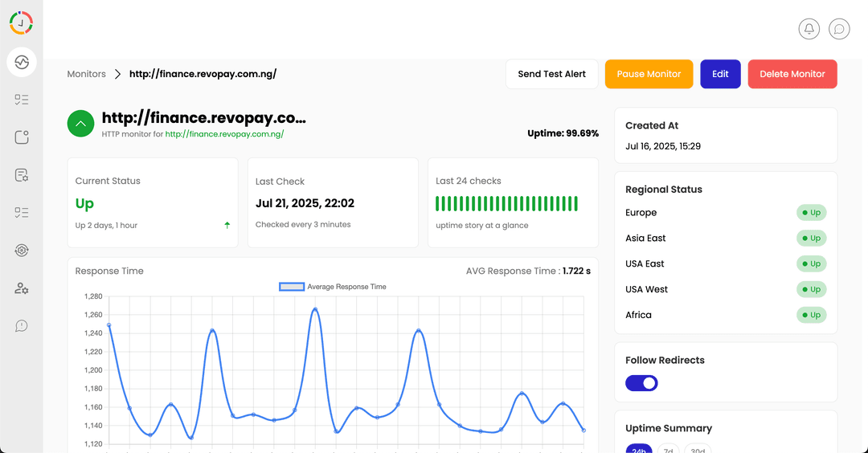Click the Uptime Summary heading
The image size is (868, 453).
(669, 428)
